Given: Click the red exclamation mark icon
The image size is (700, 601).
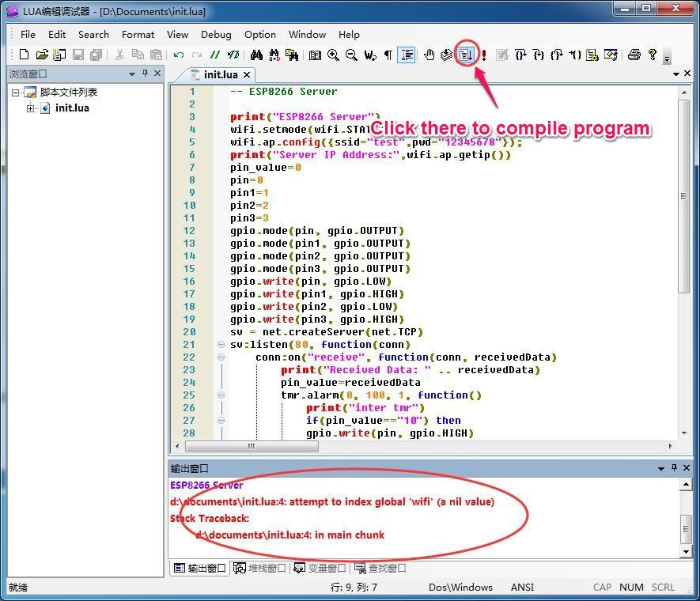Looking at the screenshot, I should (x=484, y=55).
